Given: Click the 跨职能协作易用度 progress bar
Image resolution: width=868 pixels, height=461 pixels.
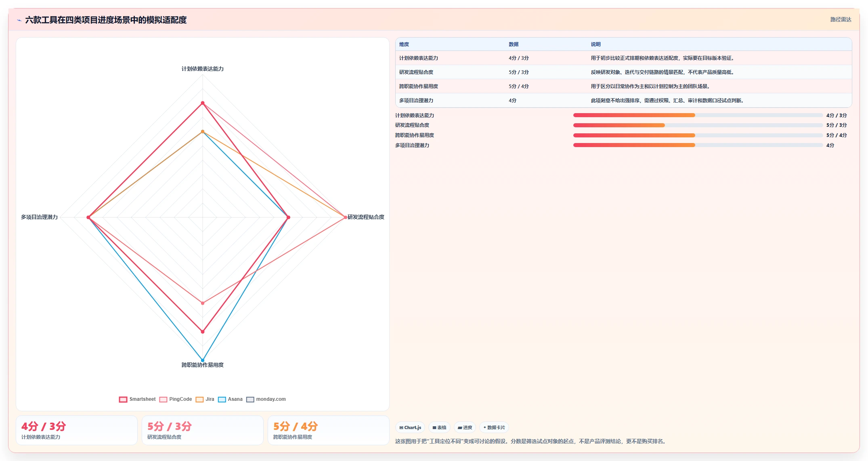Looking at the screenshot, I should [x=698, y=135].
